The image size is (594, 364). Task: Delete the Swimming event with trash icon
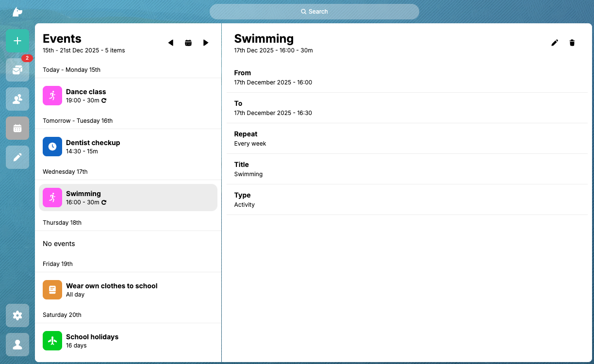coord(572,43)
